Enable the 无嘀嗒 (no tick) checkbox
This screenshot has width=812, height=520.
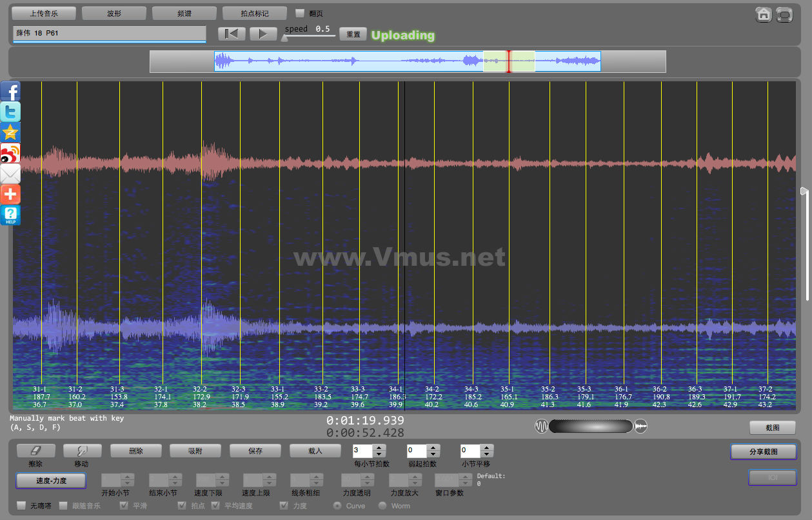22,506
